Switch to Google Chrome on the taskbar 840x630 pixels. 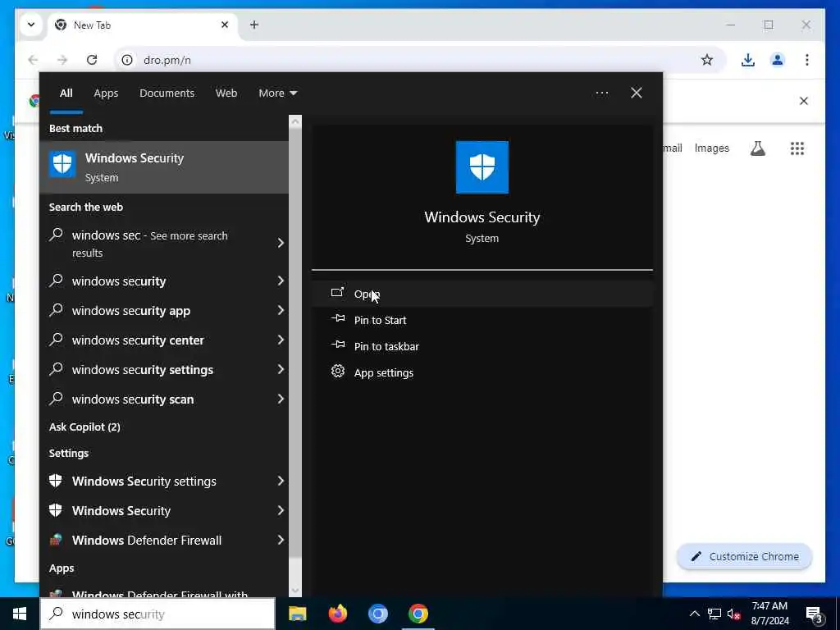[x=418, y=614]
